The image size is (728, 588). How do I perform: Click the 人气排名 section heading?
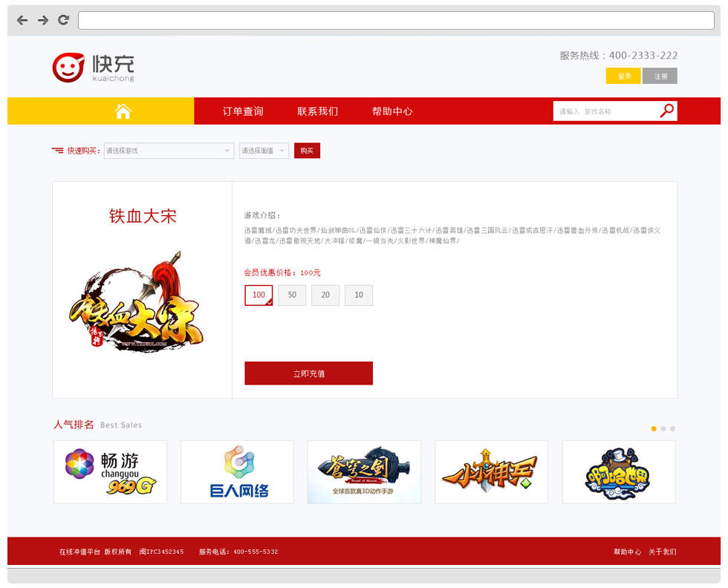[x=74, y=425]
